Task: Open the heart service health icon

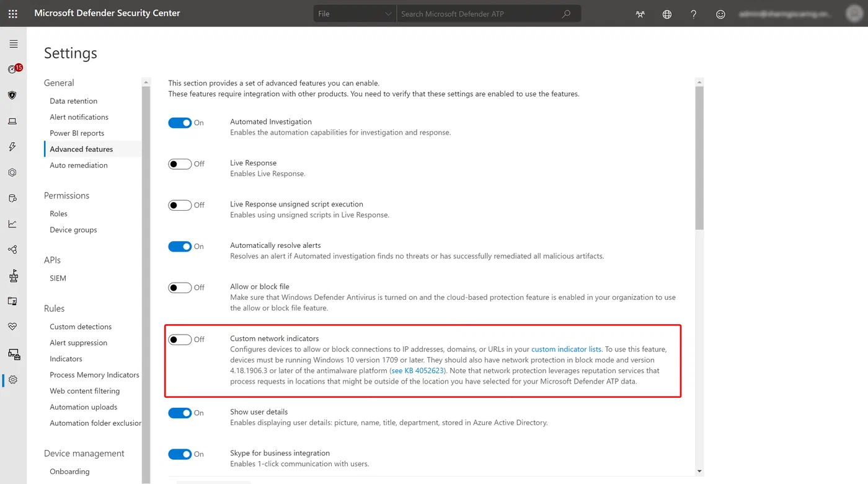Action: coord(12,327)
